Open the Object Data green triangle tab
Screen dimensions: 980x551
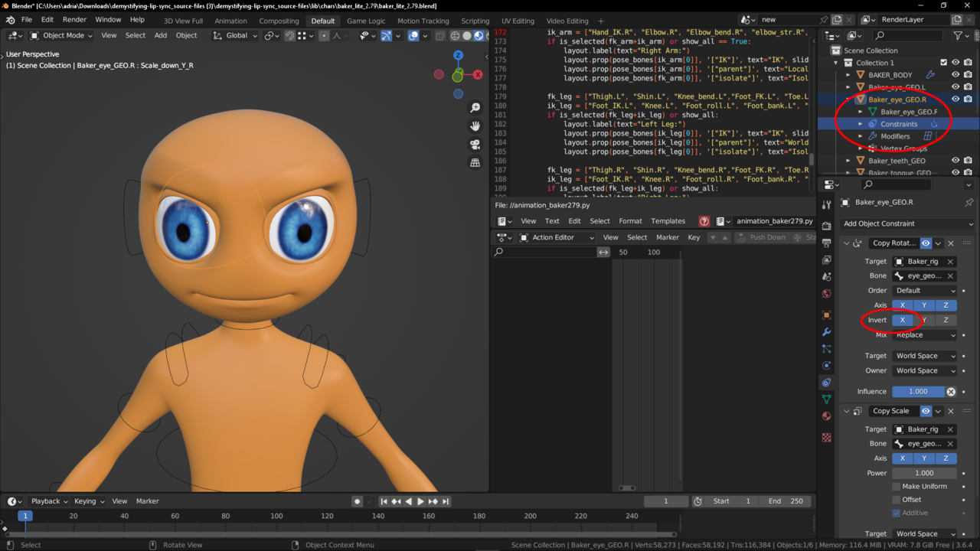tap(826, 399)
